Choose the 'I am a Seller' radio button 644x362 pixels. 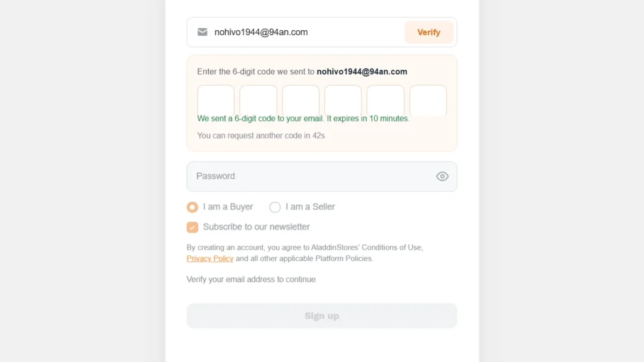pos(275,207)
